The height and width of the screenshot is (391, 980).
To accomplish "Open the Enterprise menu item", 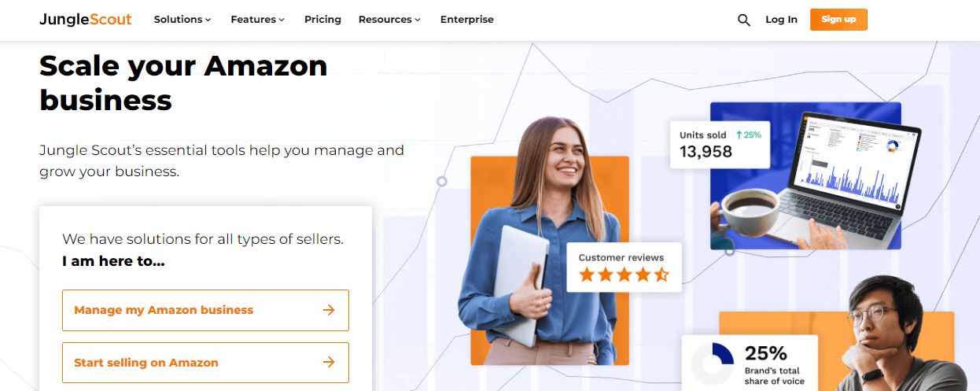I will click(467, 20).
